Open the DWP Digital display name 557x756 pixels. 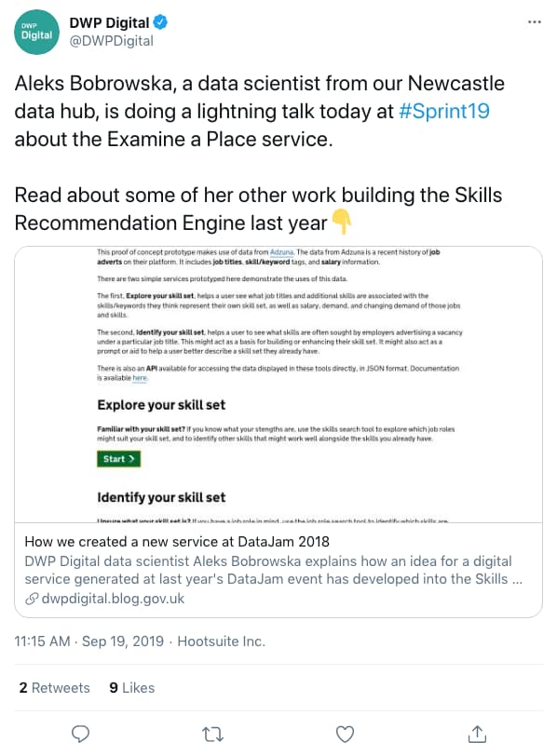pos(110,22)
